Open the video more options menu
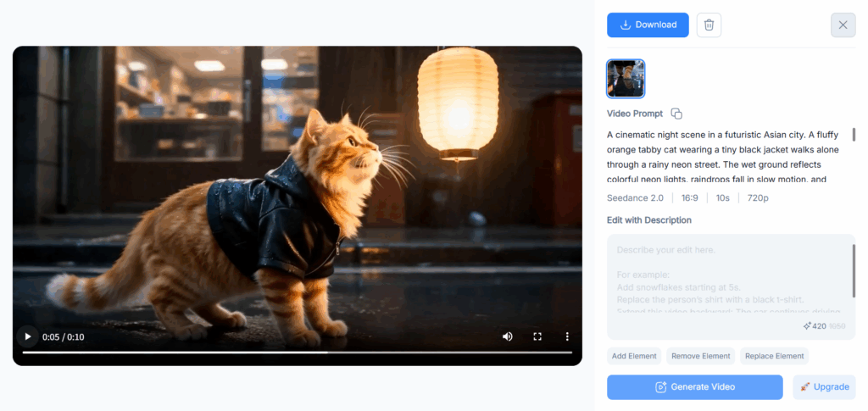The width and height of the screenshot is (868, 411). click(567, 336)
